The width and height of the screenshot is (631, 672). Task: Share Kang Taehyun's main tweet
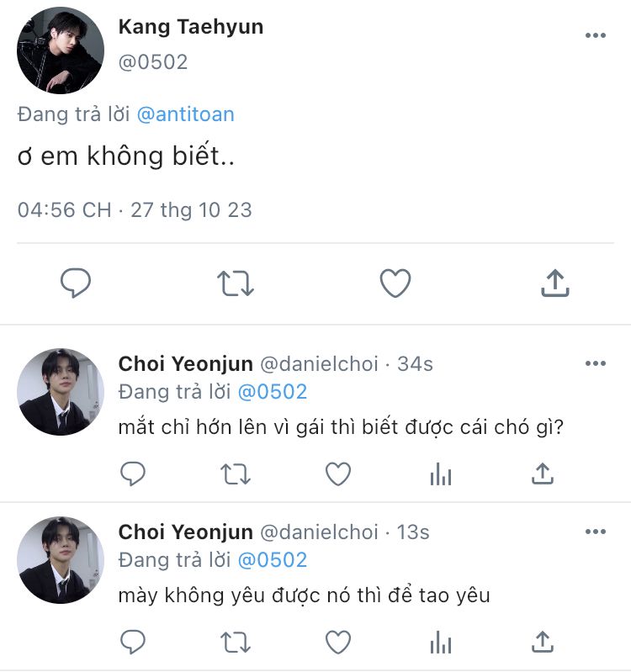coord(554,283)
